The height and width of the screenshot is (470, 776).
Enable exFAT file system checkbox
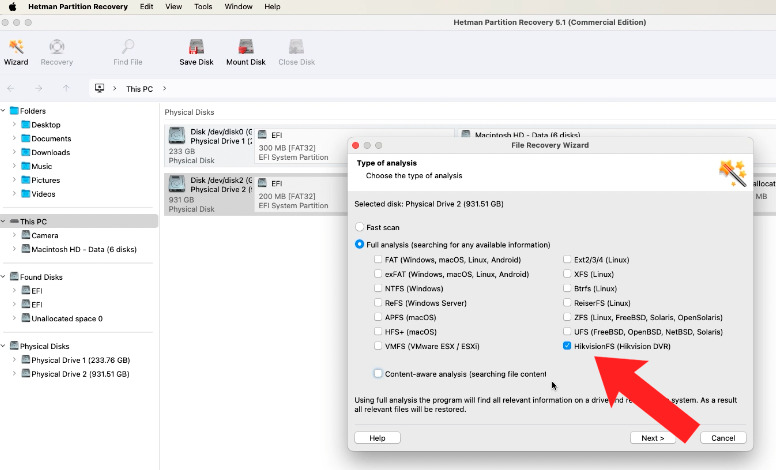[378, 274]
